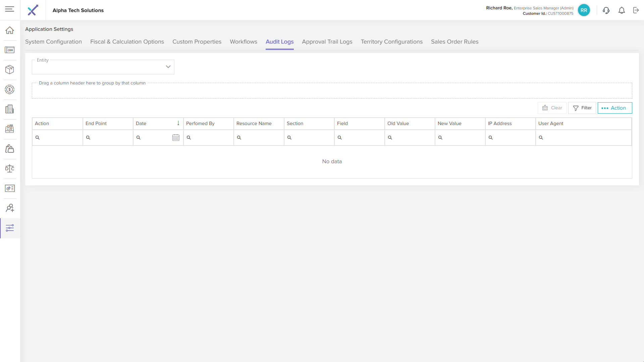Open the Home sidebar icon
The height and width of the screenshot is (362, 644).
coord(10,30)
